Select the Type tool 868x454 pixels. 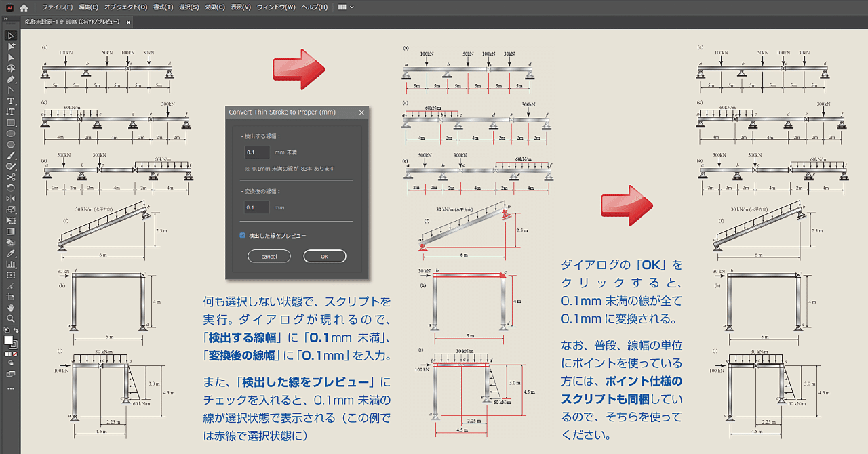(x=10, y=100)
